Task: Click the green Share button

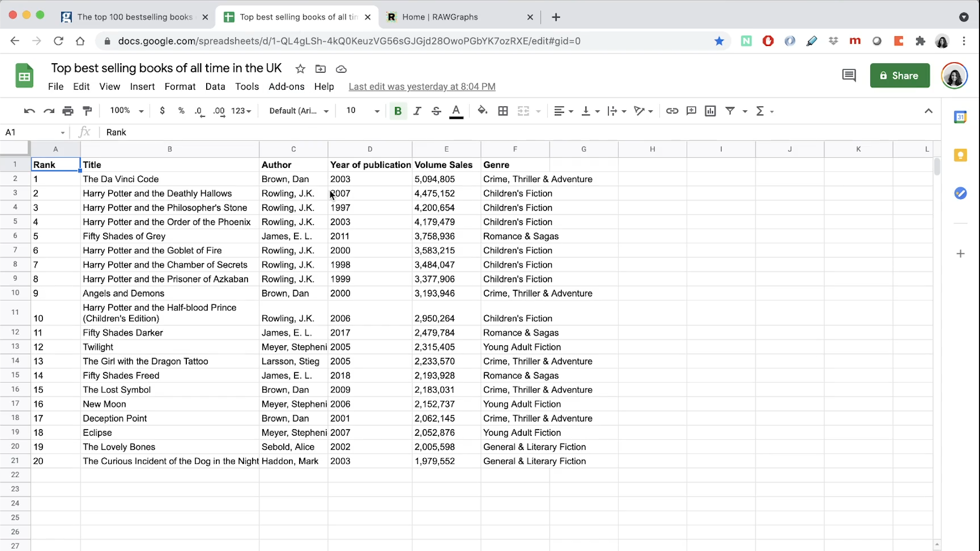Action: click(899, 76)
